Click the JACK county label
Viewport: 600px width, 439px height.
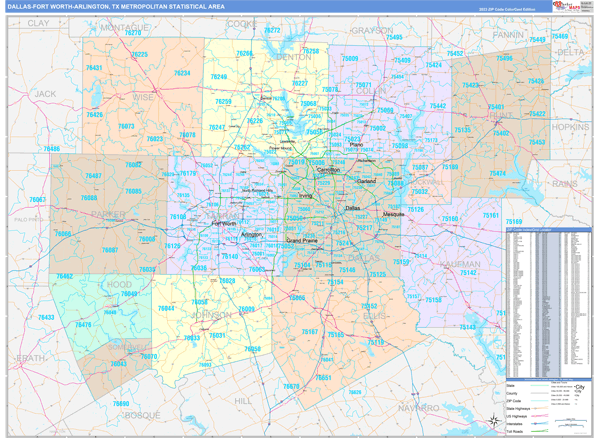pyautogui.click(x=45, y=94)
